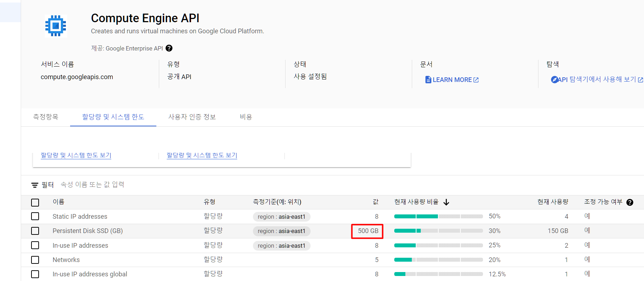This screenshot has height=281, width=644.
Task: Sort by the 측정기준(예: 위치) column header
Action: [277, 202]
